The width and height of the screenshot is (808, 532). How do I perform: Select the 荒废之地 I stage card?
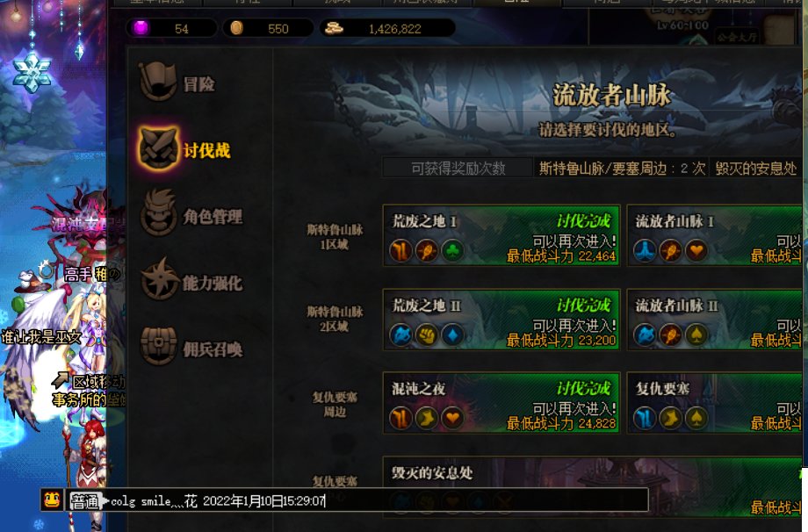(501, 235)
